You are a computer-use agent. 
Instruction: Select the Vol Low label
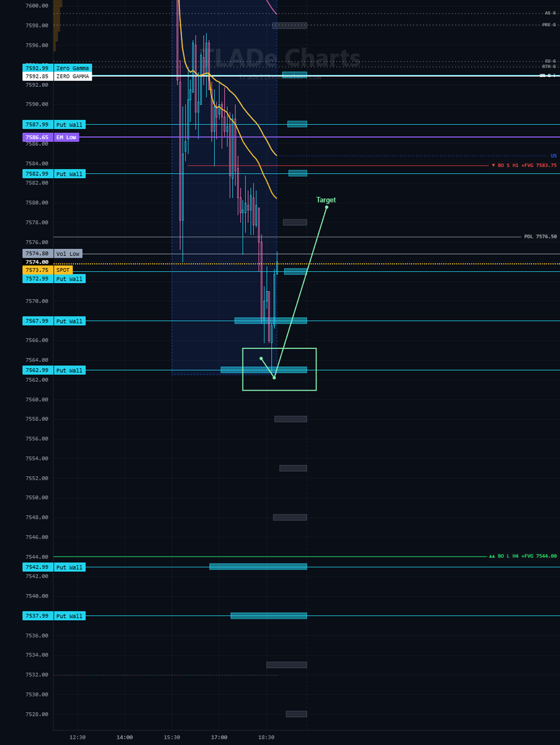click(68, 253)
